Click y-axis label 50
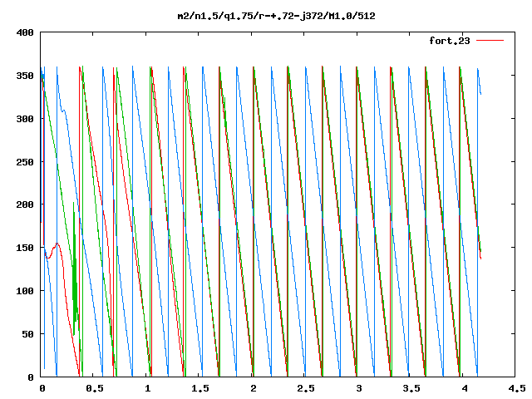This screenshot has height=399, width=532. point(27,334)
